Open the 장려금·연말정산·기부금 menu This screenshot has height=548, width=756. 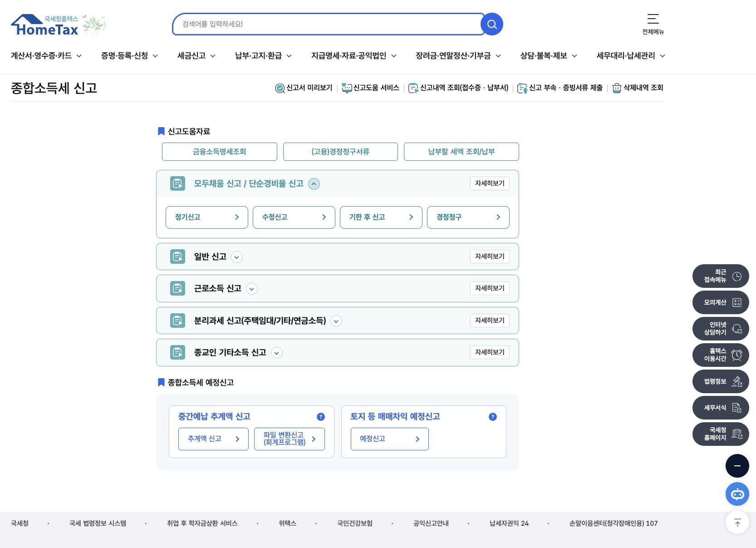tap(458, 56)
